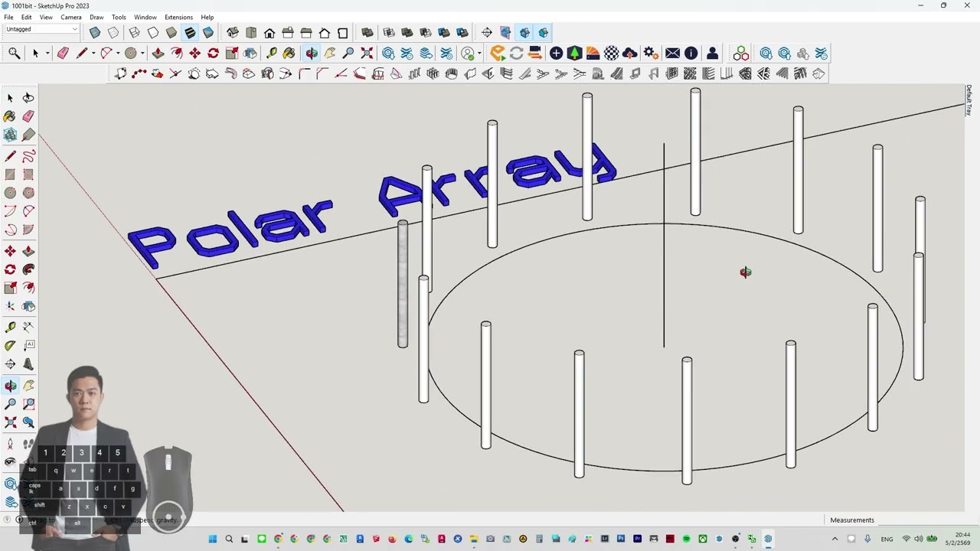Click the checkered sphere material icon
This screenshot has width=980, height=551.
click(x=612, y=53)
